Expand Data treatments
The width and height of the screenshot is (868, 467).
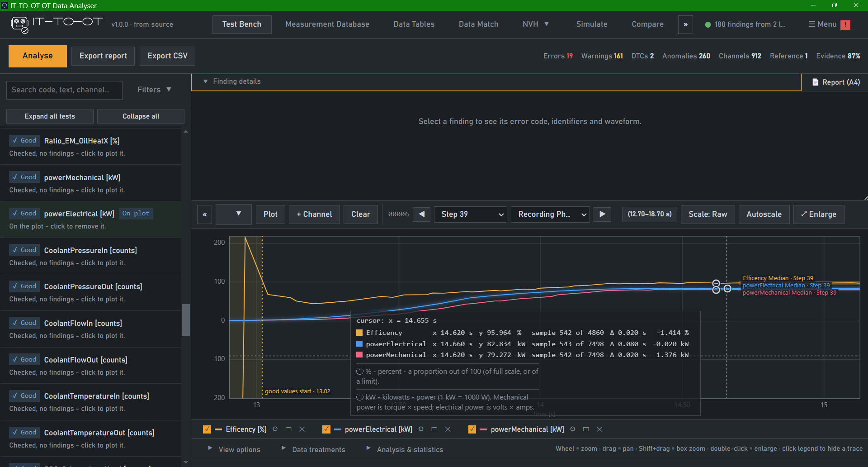[313, 449]
